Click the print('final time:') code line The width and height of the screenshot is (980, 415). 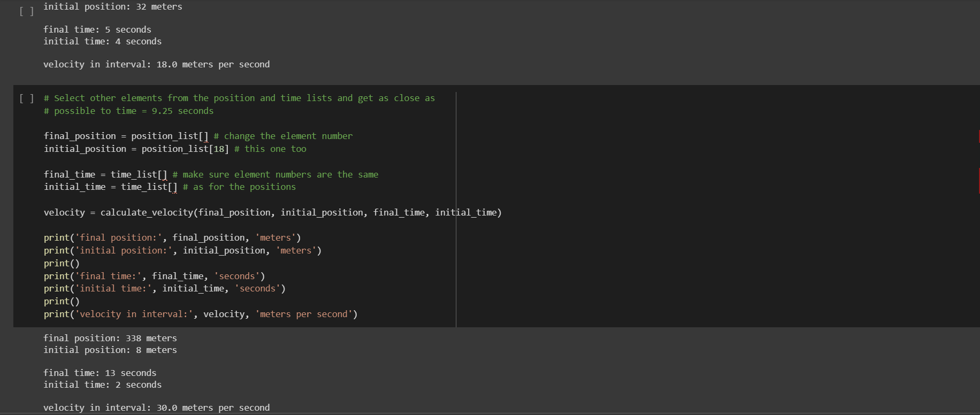155,276
